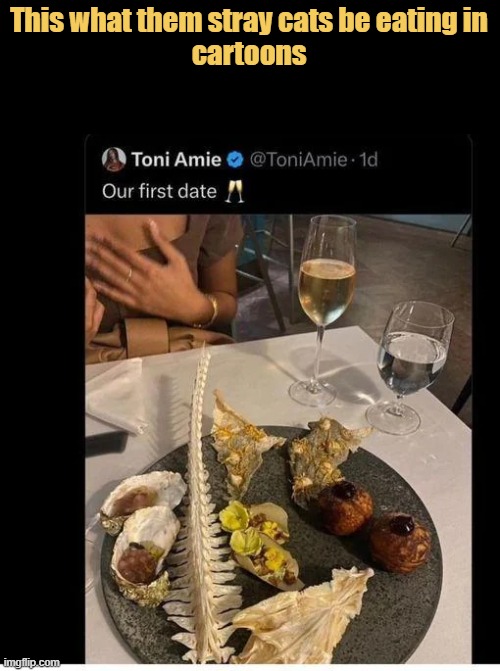Image resolution: width=500 pixels, height=671 pixels.
Task: Click Toni Amie's profile avatar
Action: [x=114, y=160]
